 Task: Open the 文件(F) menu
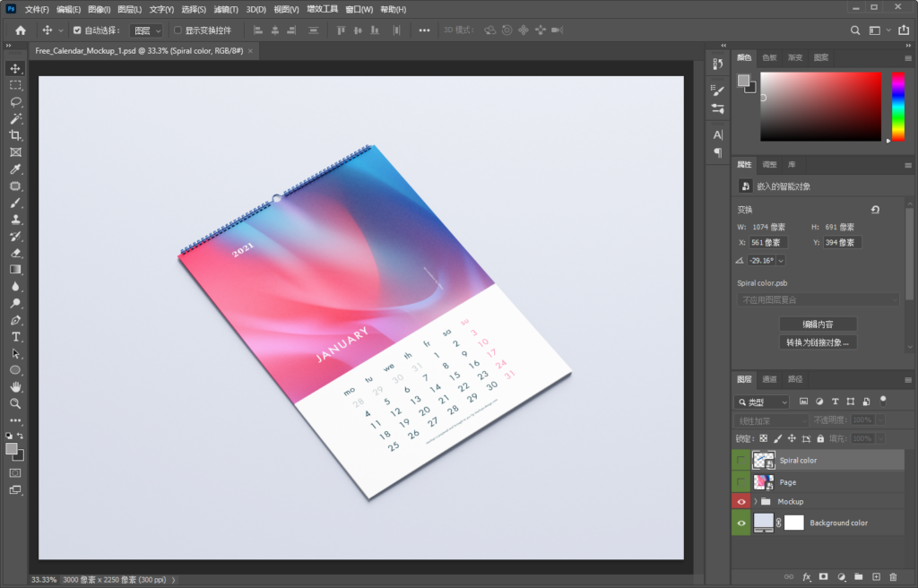[37, 9]
